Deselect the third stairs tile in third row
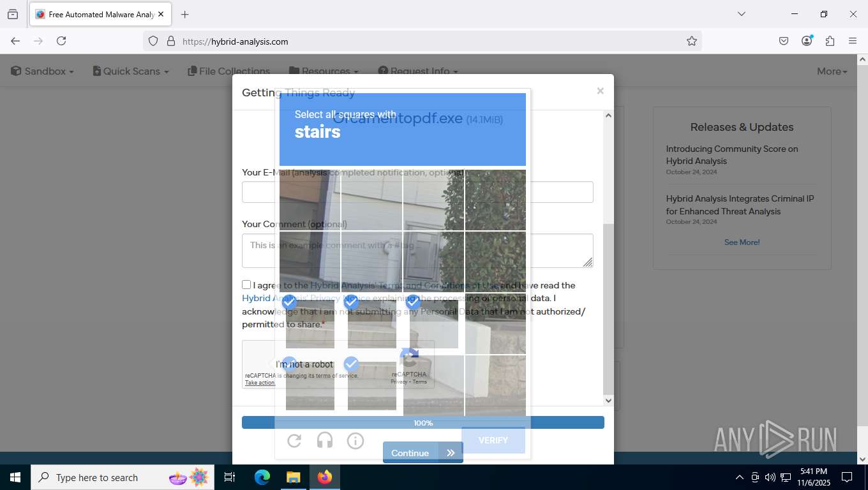The width and height of the screenshot is (868, 490). 434,323
